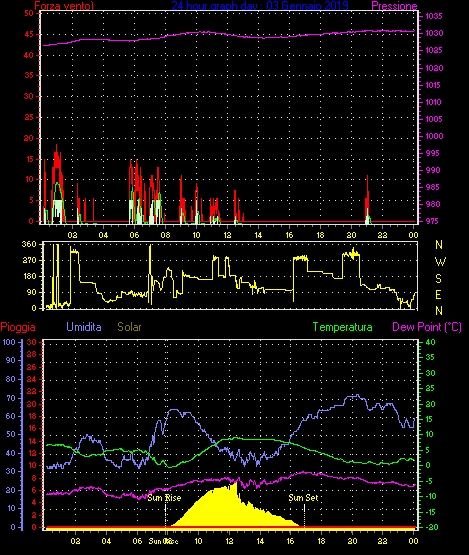The width and height of the screenshot is (469, 555).
Task: Select the 1030 pressure axis value
Action: tap(434, 33)
